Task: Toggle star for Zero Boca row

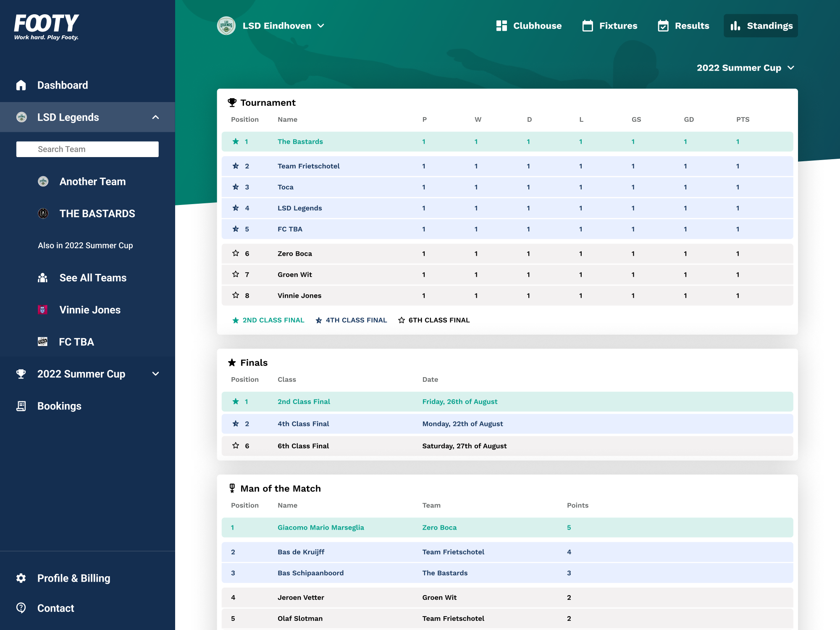Action: tap(236, 253)
